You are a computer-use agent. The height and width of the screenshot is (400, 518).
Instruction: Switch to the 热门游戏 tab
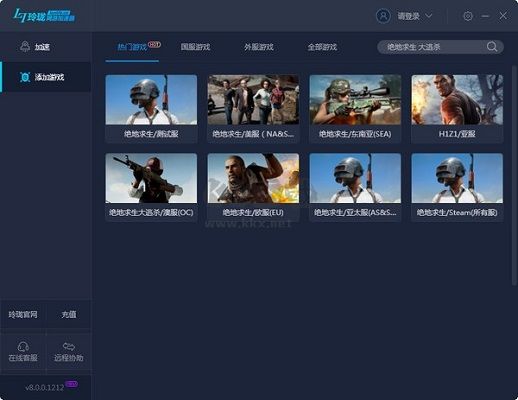pyautogui.click(x=132, y=47)
